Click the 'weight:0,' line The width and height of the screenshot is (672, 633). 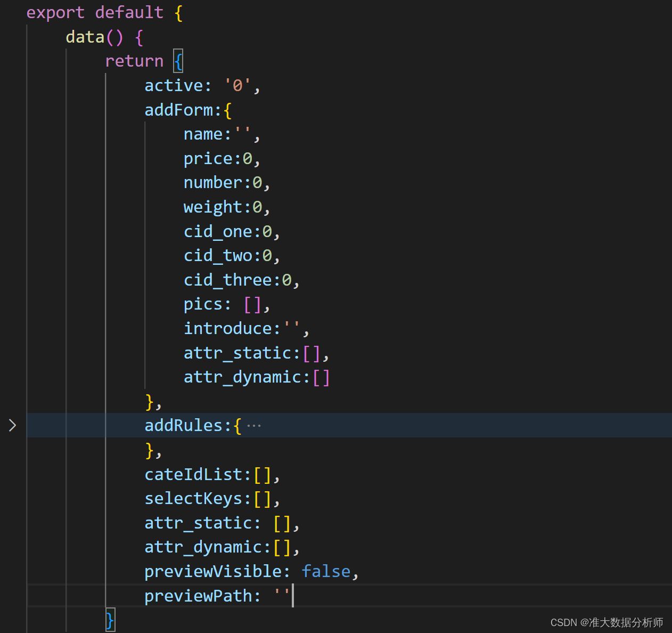coord(227,207)
